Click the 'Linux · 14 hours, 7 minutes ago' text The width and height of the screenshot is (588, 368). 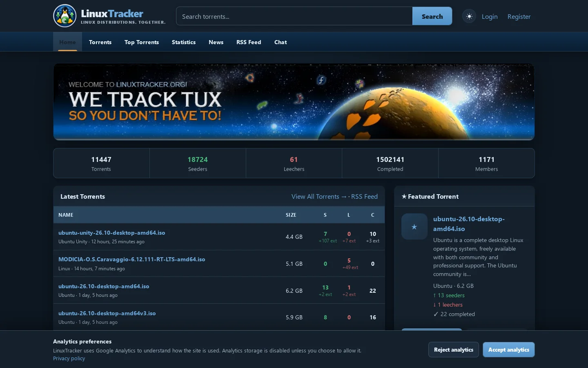coord(91,269)
